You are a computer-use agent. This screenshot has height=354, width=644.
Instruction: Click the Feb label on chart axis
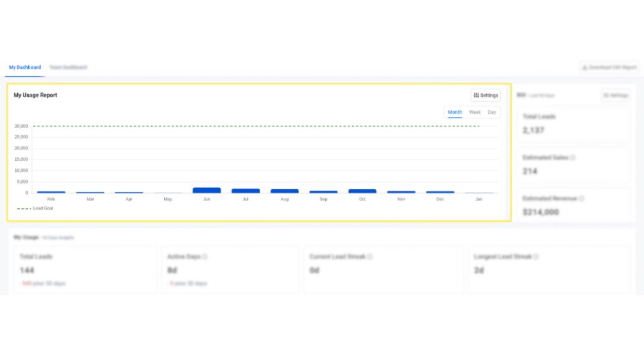tap(51, 199)
